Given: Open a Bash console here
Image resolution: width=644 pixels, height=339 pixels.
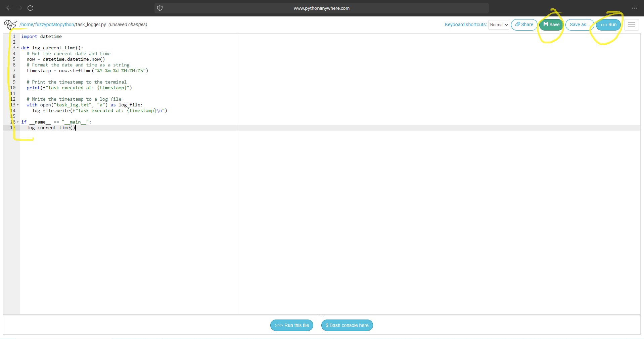Looking at the screenshot, I should tap(347, 325).
